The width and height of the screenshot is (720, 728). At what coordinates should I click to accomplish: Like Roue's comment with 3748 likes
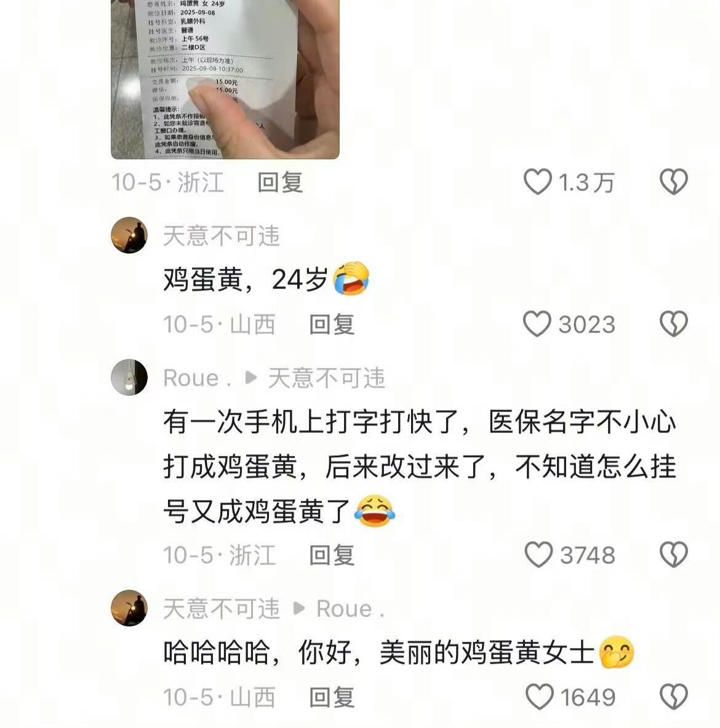tap(538, 554)
